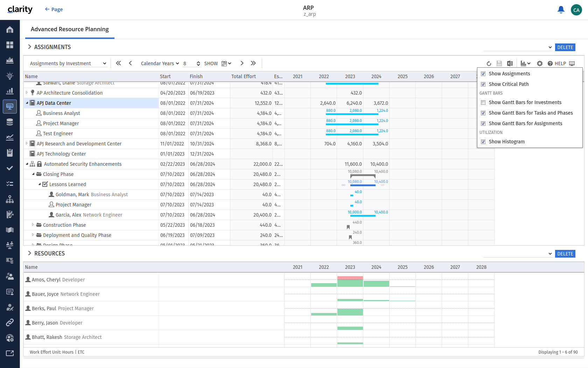Viewport: 588px width, 368px height.
Task: Click the refresh icon in assignments toolbar
Action: tap(489, 63)
